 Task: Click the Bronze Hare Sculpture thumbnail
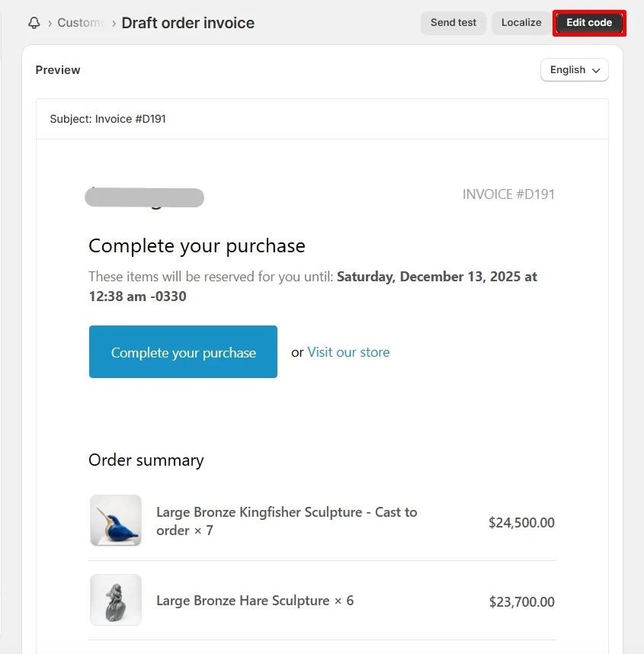(x=115, y=600)
